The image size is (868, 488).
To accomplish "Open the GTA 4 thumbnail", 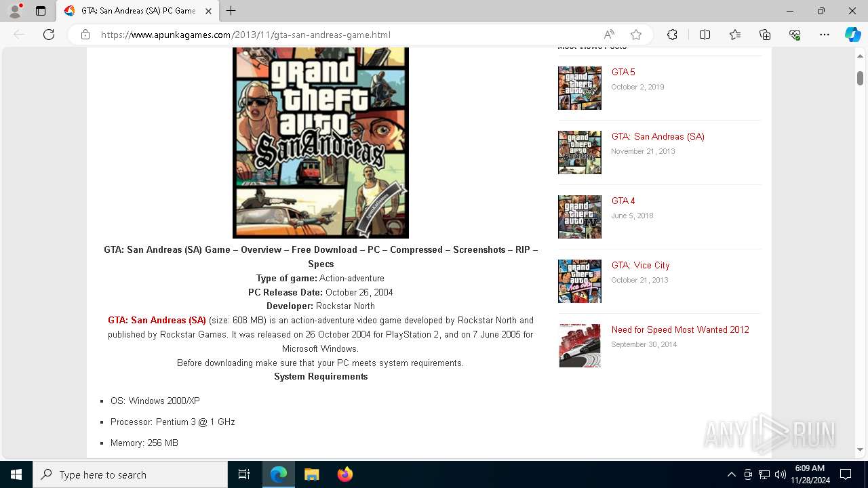I will pyautogui.click(x=580, y=217).
